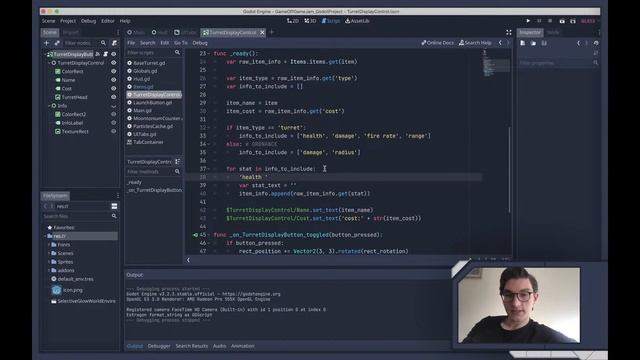Click the signal icon on TurretDisplayButton node

point(98,54)
